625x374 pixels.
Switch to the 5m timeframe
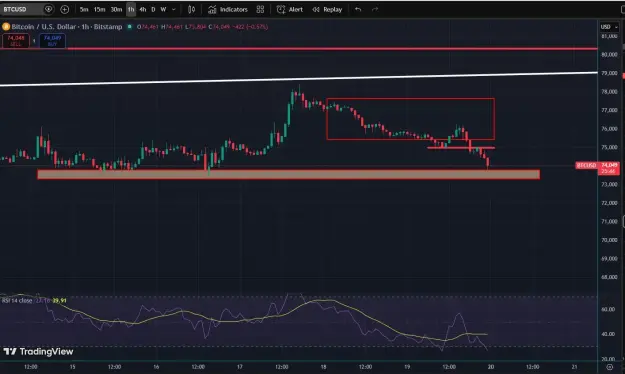pos(84,9)
